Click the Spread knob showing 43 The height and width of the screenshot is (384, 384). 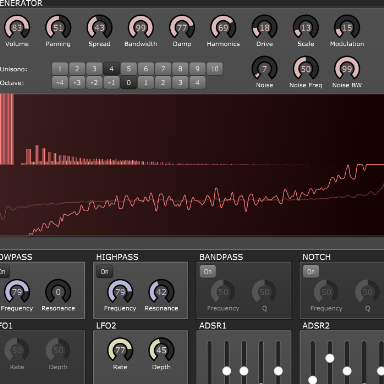tap(99, 27)
